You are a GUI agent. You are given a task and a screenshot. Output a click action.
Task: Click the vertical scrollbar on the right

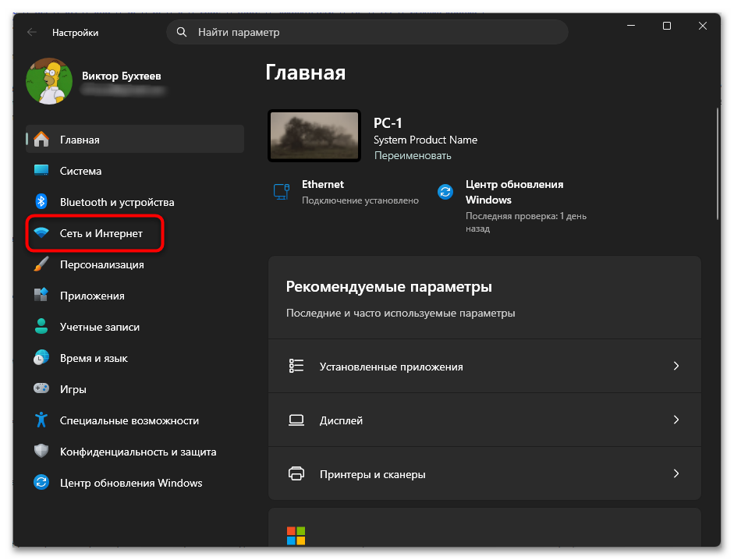(717, 164)
